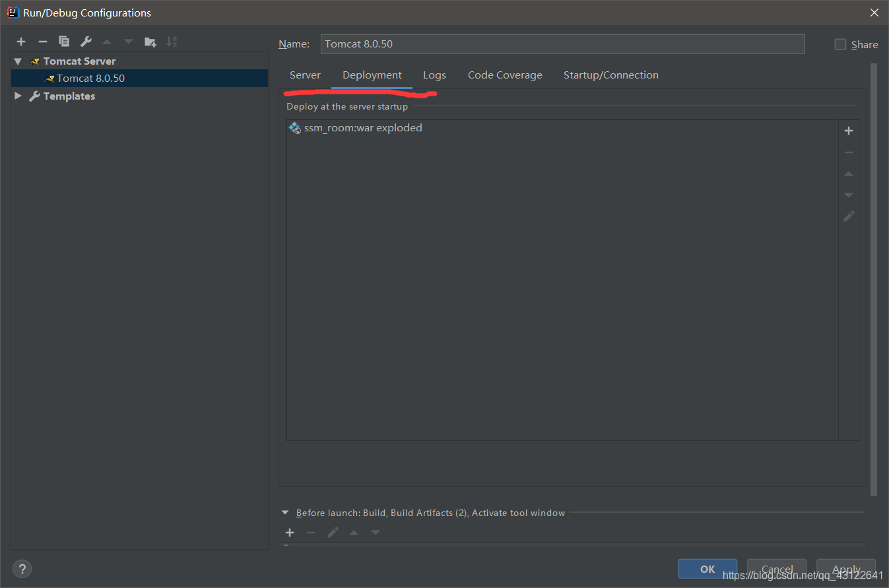Add new configuration with plus icon
Viewport: 889px width, 588px height.
[21, 42]
